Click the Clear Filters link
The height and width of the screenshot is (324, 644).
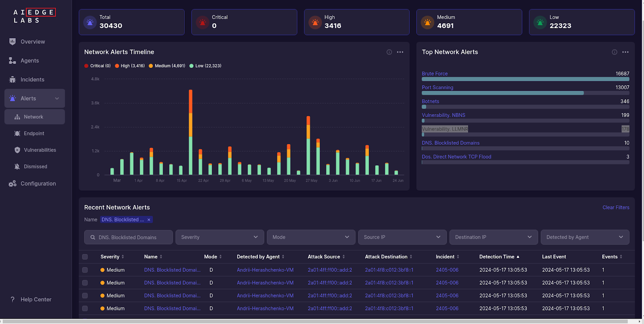(615, 207)
